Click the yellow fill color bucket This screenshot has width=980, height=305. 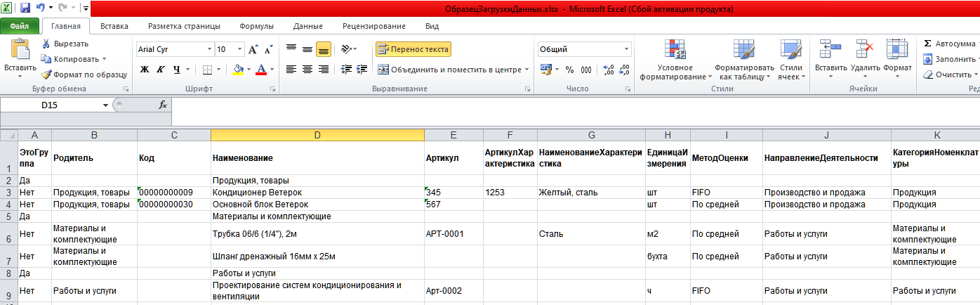click(238, 70)
